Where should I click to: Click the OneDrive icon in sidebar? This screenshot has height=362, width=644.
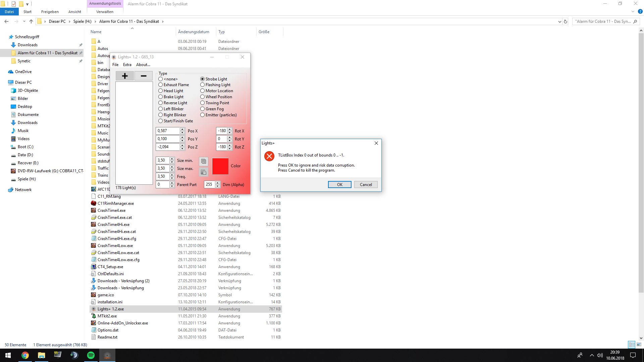point(11,72)
